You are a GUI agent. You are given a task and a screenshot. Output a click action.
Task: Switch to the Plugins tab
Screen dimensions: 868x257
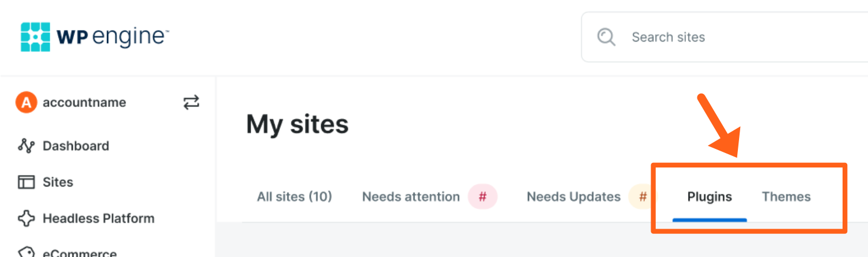coord(710,197)
